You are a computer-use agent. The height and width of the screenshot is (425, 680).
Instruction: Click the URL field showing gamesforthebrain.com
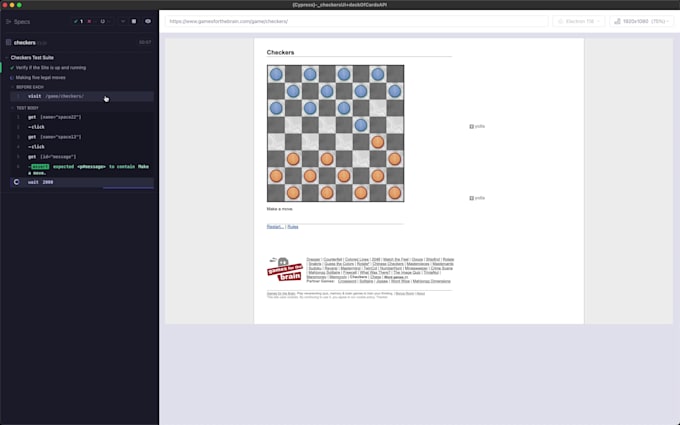pyautogui.click(x=358, y=21)
